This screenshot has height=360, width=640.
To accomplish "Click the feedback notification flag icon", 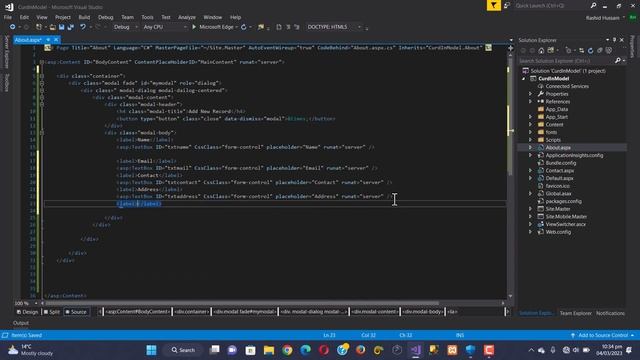I will point(494,5).
